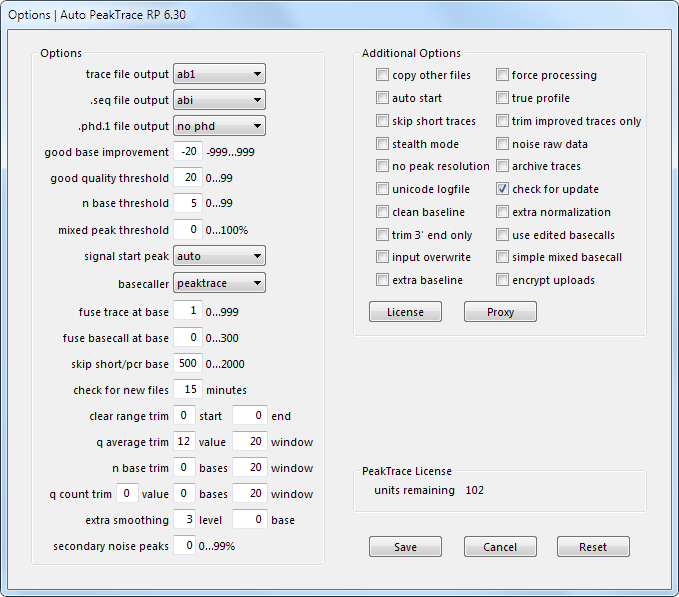
Task: Focus the check for new files minutes field
Action: point(188,389)
